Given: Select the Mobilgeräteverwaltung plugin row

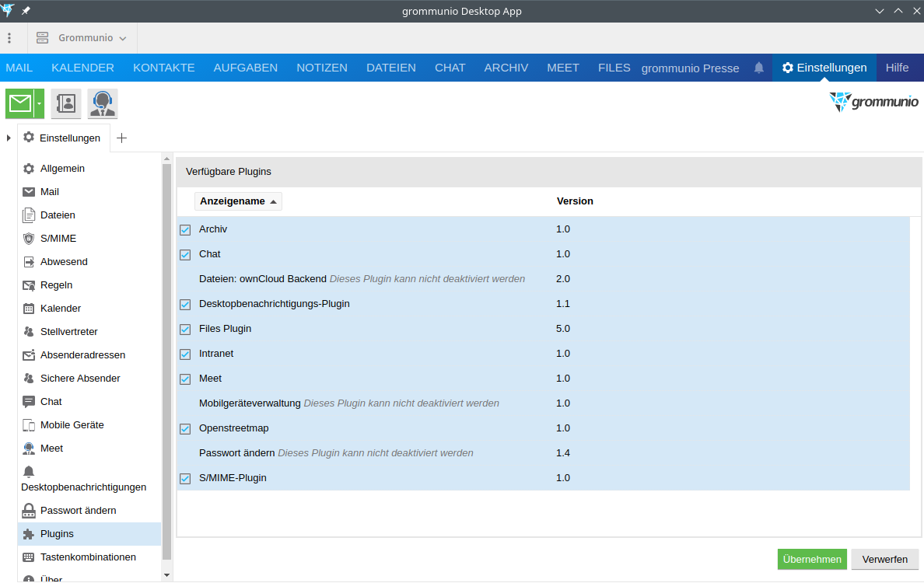Looking at the screenshot, I should pos(544,403).
